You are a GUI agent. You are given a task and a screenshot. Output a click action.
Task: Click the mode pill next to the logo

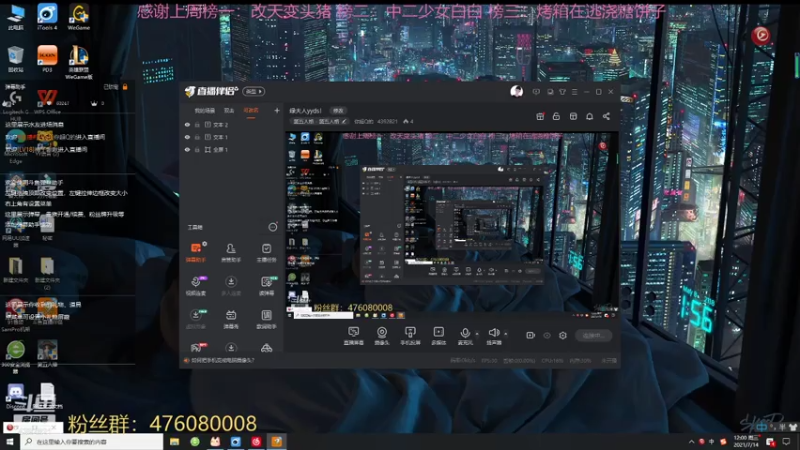point(254,91)
